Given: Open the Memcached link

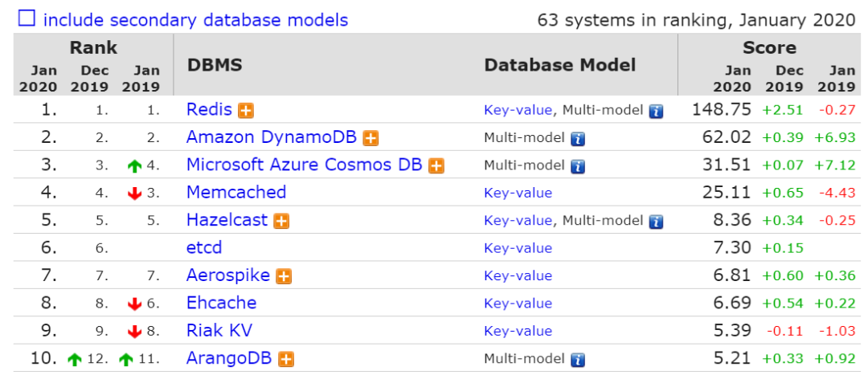Looking at the screenshot, I should (235, 193).
